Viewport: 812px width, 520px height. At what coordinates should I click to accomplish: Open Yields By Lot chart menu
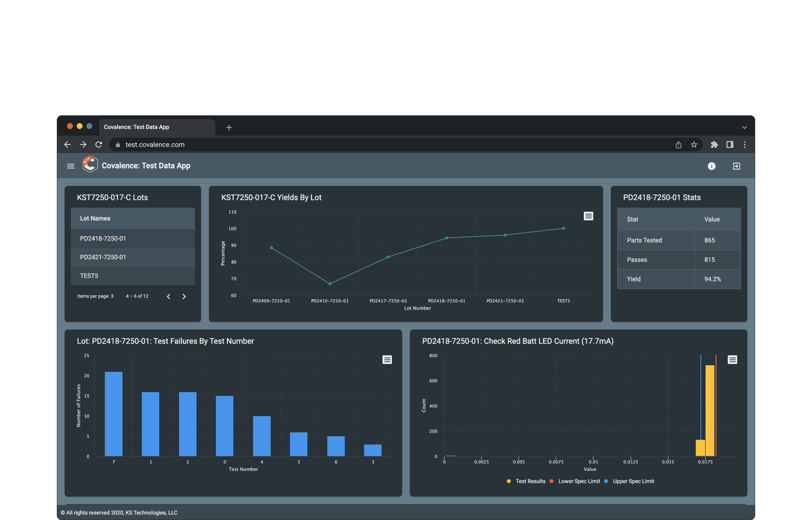[588, 216]
